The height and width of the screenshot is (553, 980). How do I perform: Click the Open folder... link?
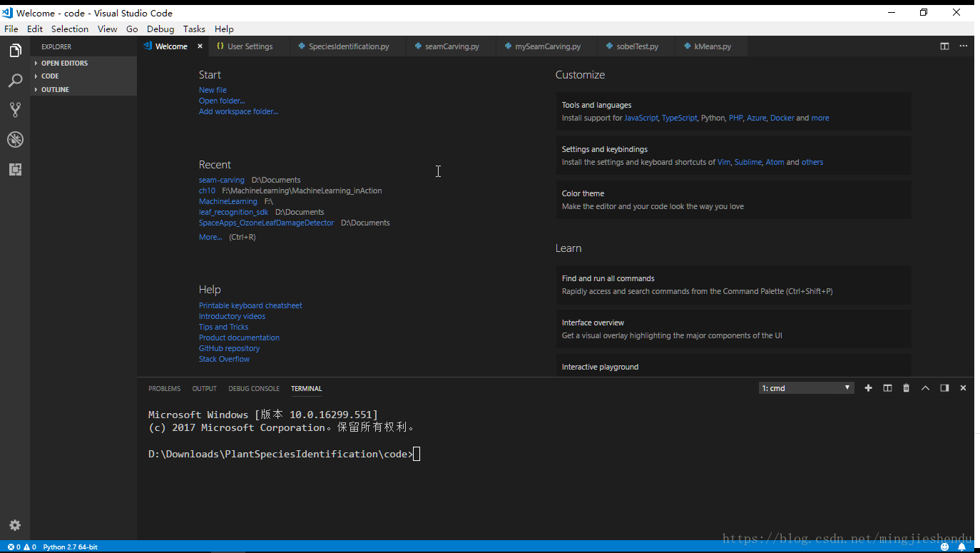222,101
